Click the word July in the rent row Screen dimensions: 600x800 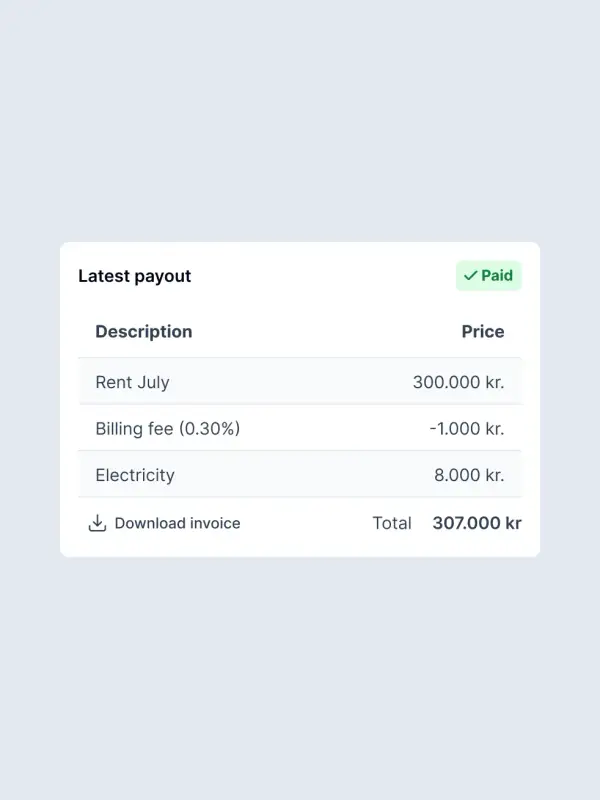(x=153, y=382)
